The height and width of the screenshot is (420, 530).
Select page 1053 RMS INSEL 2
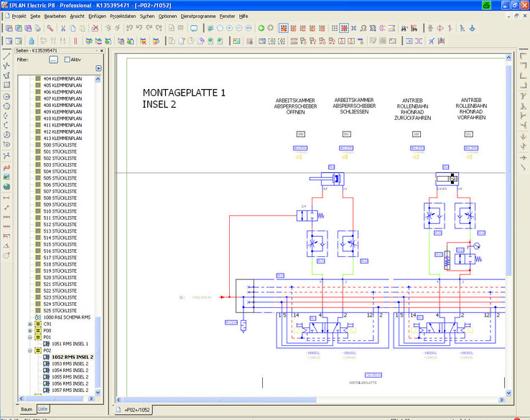pos(70,363)
